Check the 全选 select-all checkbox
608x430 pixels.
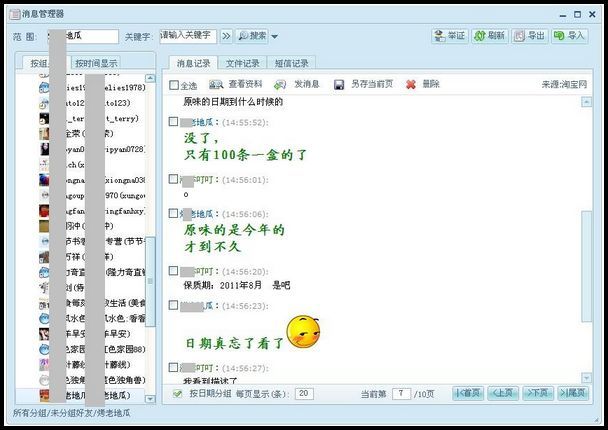(175, 86)
